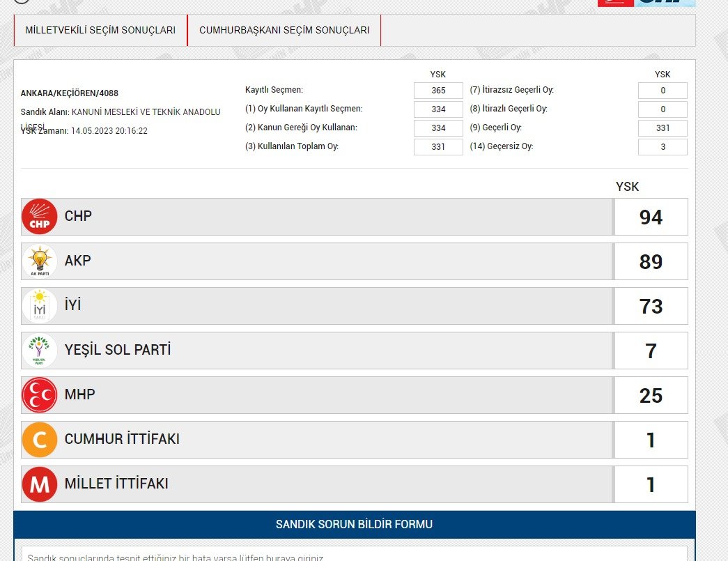Select the İtirazsız Geçerli Oy field
The image size is (728, 561).
pyautogui.click(x=663, y=91)
